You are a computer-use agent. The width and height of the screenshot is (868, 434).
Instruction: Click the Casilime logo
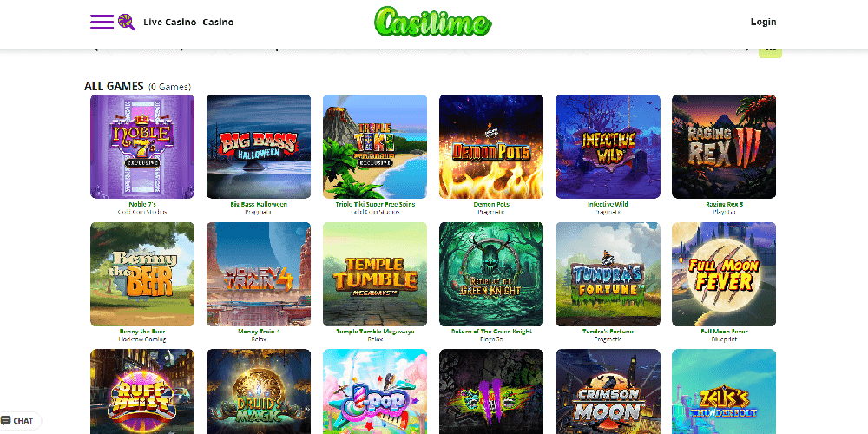click(x=433, y=22)
